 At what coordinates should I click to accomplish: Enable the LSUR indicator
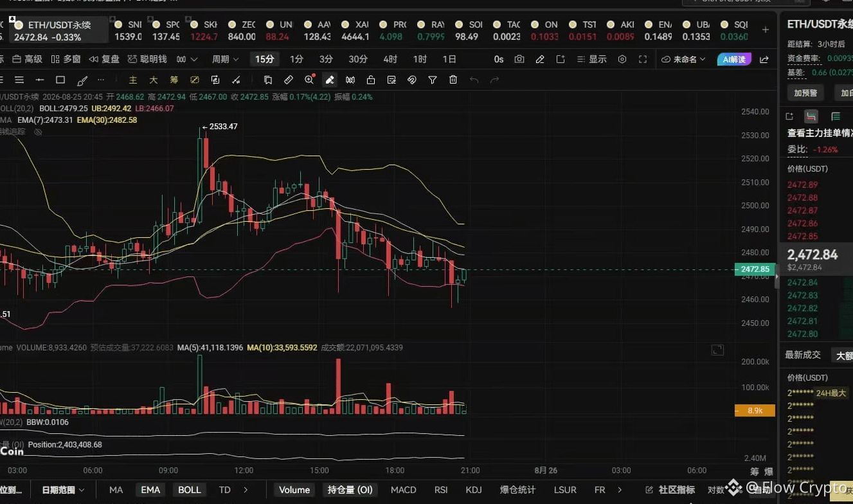(565, 490)
